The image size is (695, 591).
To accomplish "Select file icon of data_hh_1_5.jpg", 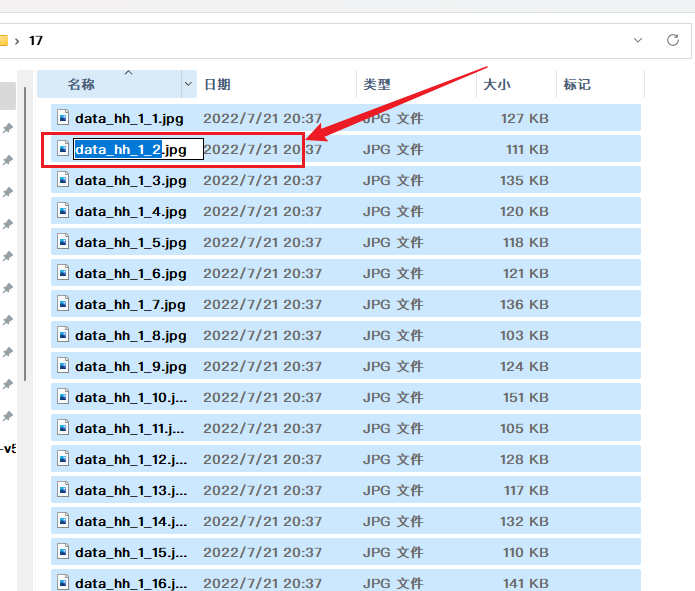I will tap(63, 242).
